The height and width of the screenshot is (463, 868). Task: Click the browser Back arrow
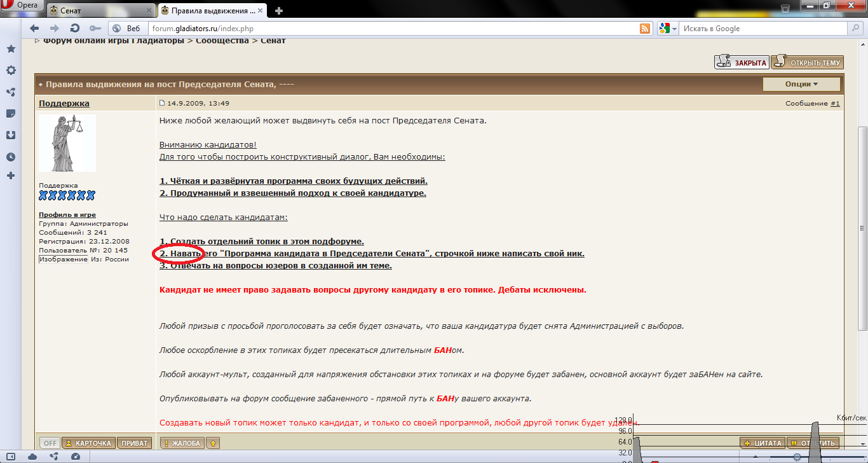(34, 29)
